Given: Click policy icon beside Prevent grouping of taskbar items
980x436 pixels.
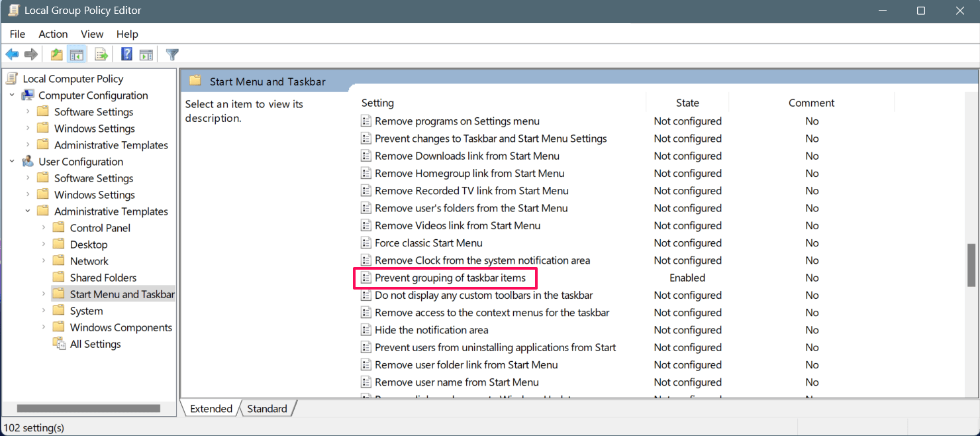Looking at the screenshot, I should point(366,278).
